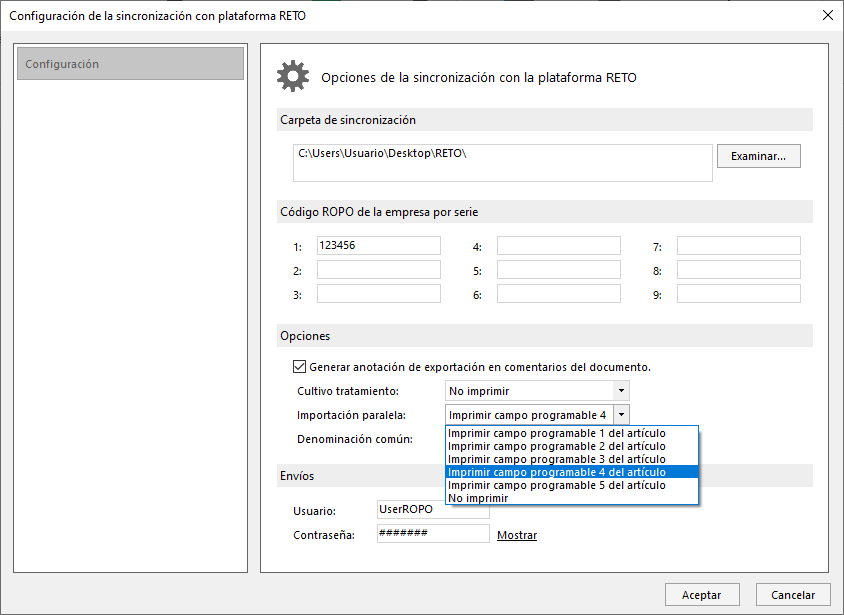The width and height of the screenshot is (844, 615).
Task: Choose No imprimir in the open list
Action: (572, 498)
